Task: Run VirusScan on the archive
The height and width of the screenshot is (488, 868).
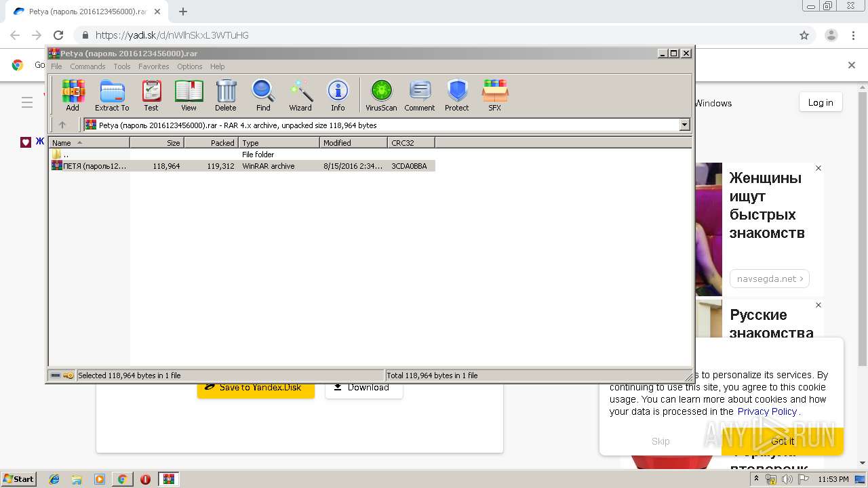Action: point(381,95)
